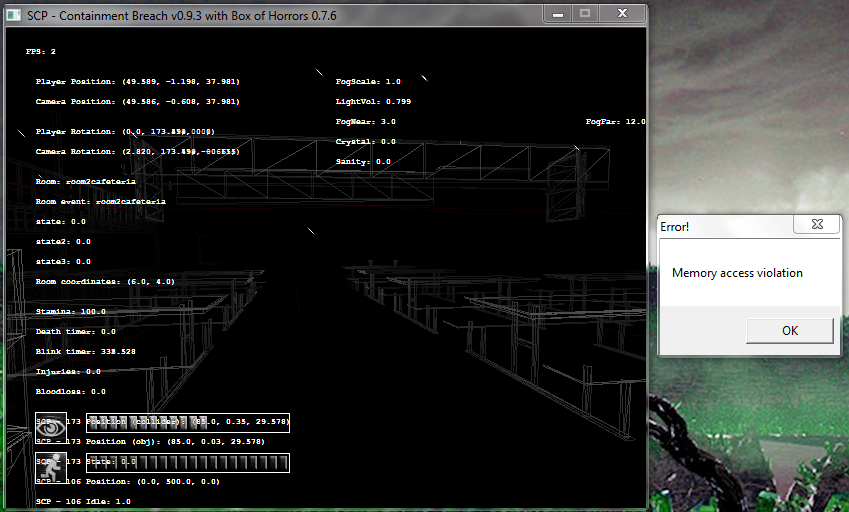Minimize the SCP Containment Breach window
The height and width of the screenshot is (512, 849).
coord(558,14)
